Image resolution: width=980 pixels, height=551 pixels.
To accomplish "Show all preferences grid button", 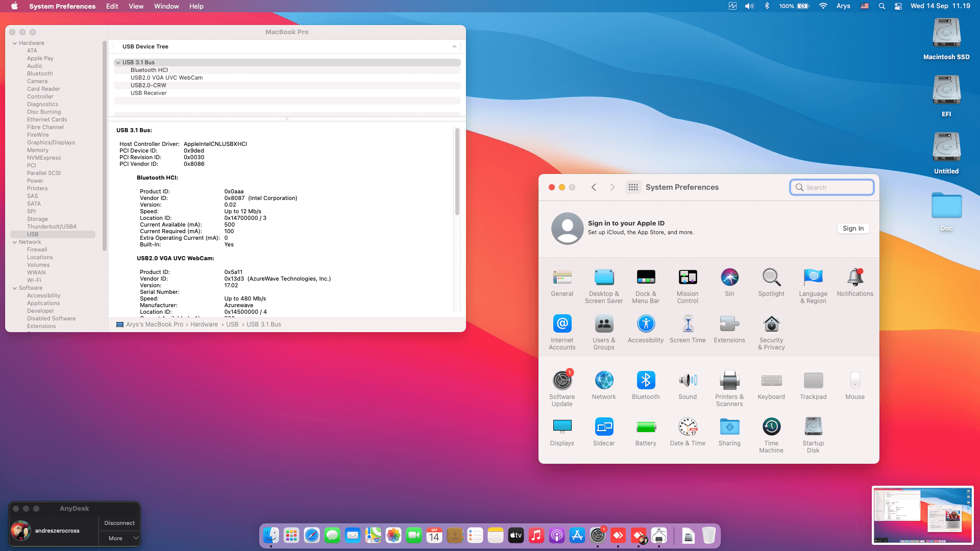I will (633, 187).
